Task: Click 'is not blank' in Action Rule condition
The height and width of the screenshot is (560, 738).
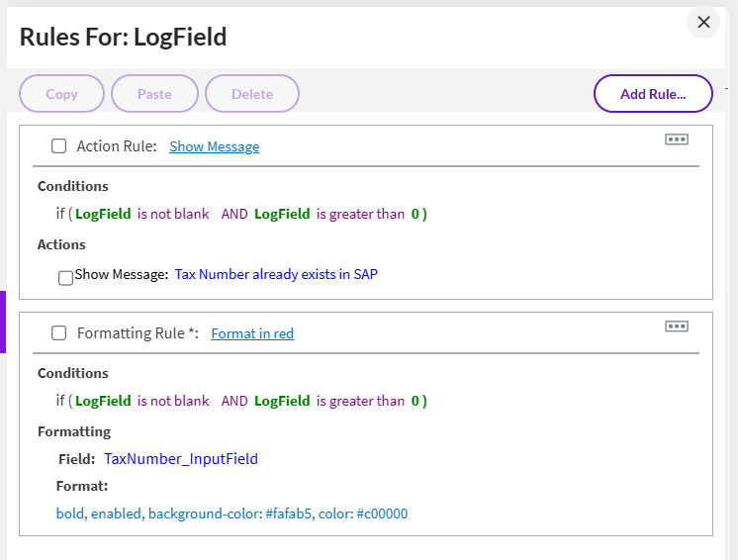Action: click(173, 214)
